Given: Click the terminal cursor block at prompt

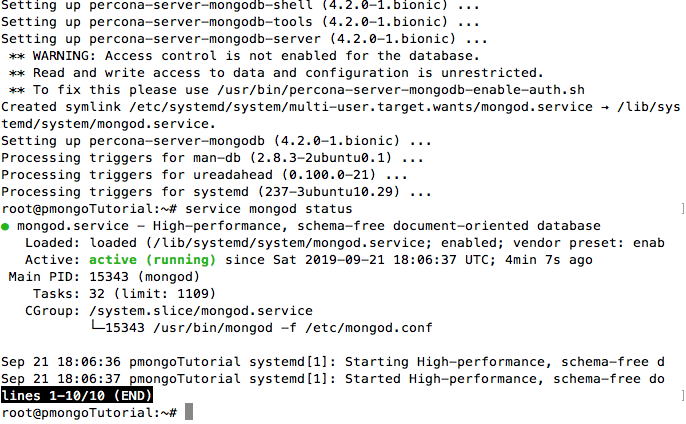Looking at the screenshot, I should coord(189,412).
